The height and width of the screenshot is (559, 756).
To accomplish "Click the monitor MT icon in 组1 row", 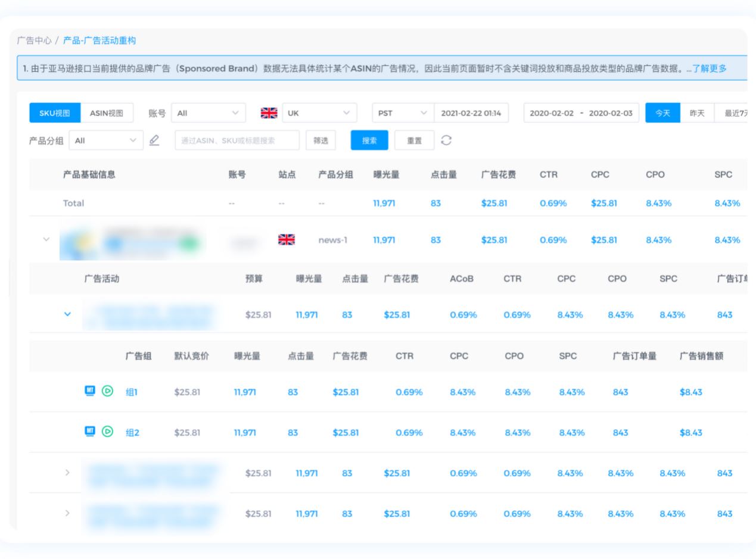I will coord(90,391).
